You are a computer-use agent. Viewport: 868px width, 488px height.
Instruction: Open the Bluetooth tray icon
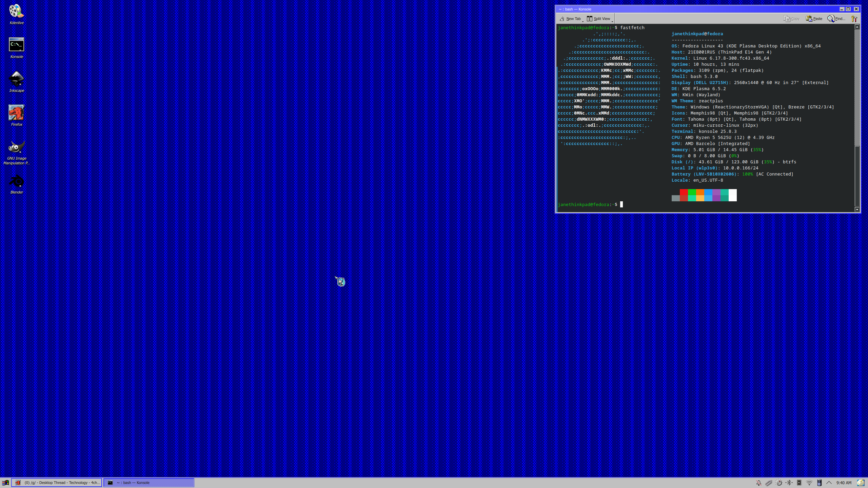point(789,483)
